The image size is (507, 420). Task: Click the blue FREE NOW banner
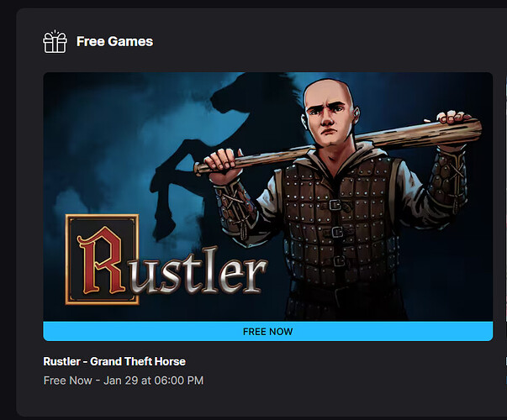tap(267, 332)
